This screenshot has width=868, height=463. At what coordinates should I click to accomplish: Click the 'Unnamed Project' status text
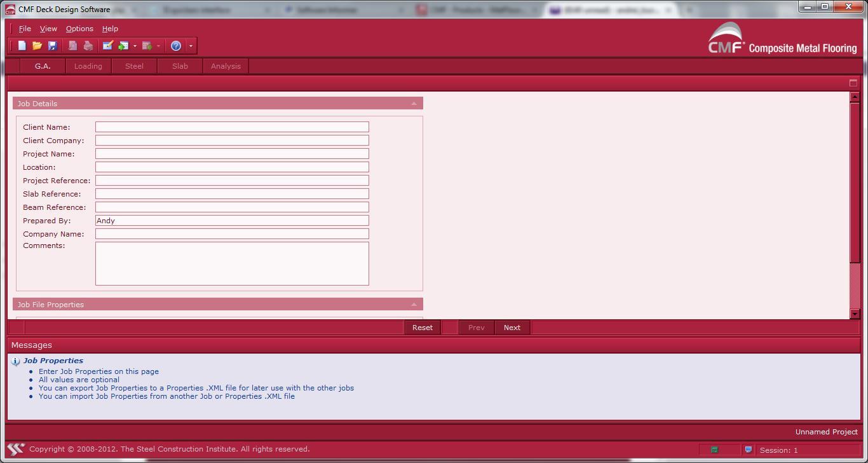(826, 432)
